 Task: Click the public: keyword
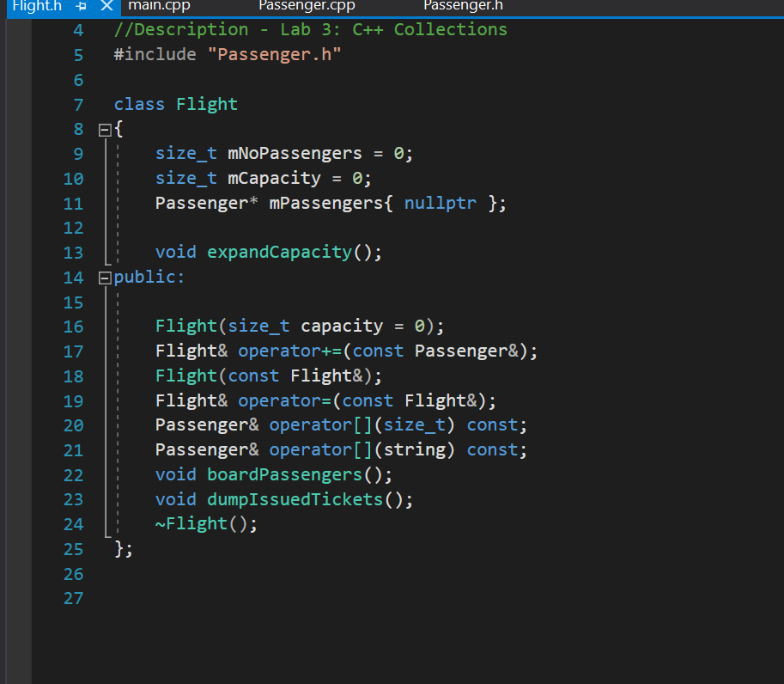point(149,277)
